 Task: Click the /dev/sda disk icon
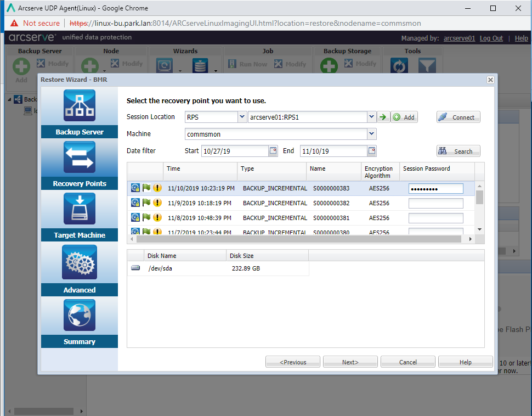coord(135,268)
